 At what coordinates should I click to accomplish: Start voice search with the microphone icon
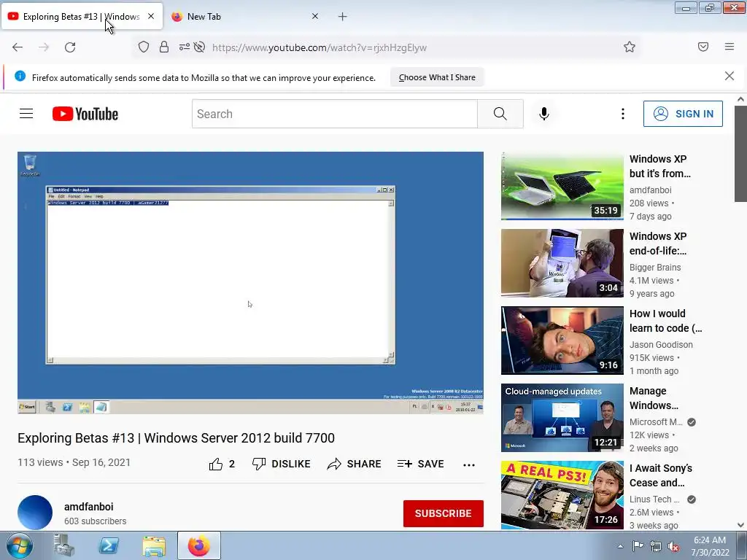pos(544,114)
